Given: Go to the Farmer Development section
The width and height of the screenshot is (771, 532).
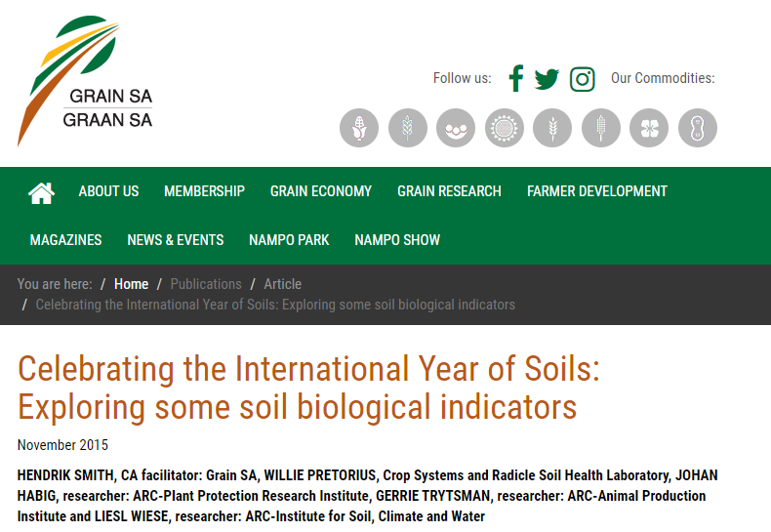Looking at the screenshot, I should coord(597,191).
